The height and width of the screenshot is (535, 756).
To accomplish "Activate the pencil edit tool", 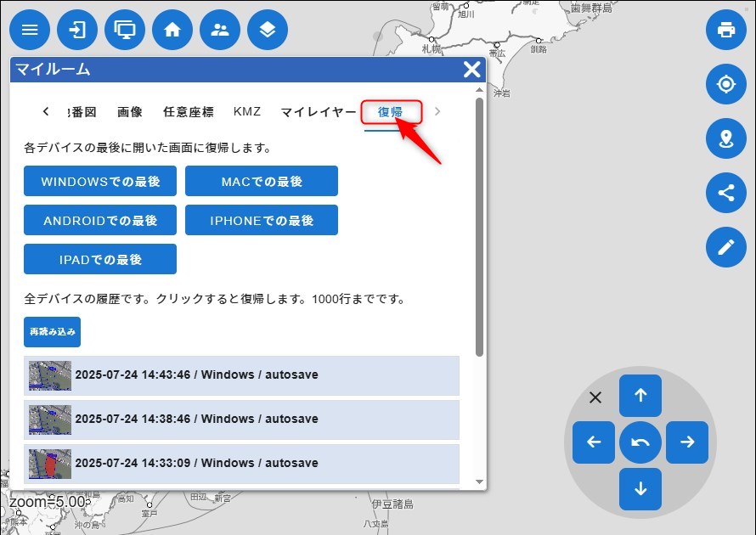I will 725,247.
